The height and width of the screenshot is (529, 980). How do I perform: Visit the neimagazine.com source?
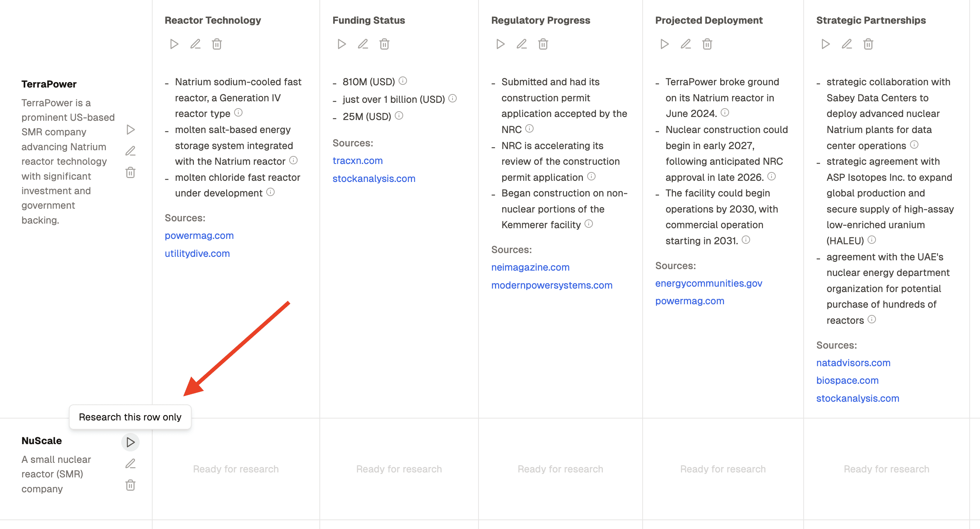530,267
